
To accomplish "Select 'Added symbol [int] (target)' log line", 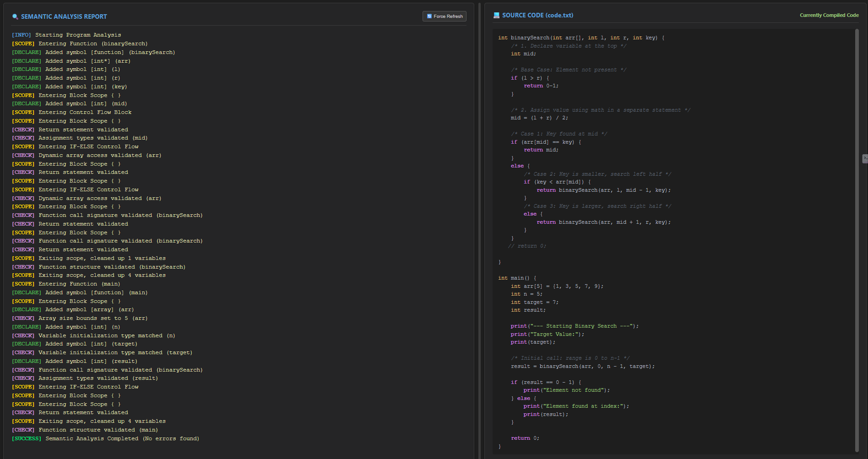I will click(x=75, y=344).
